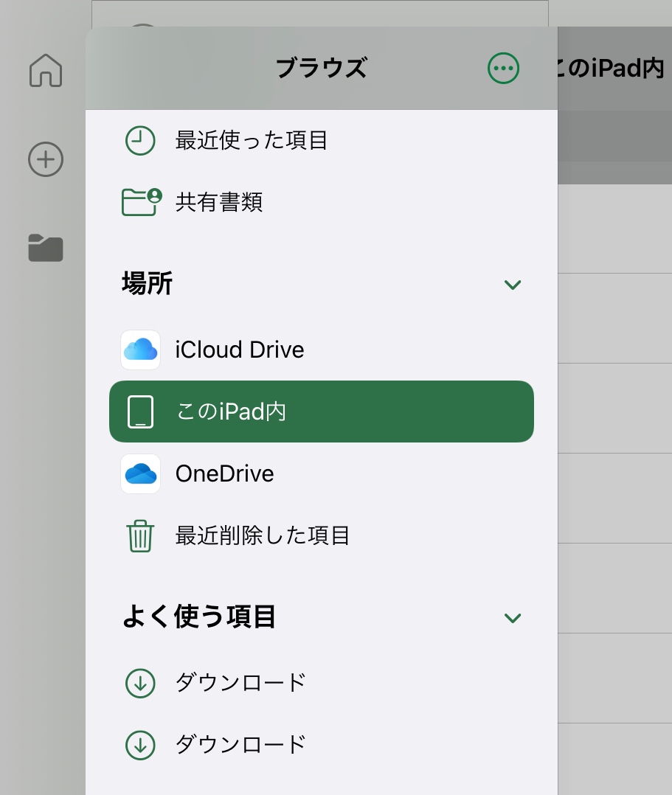The height and width of the screenshot is (795, 672).
Task: Tap the ブラウズ title
Action: tap(322, 68)
